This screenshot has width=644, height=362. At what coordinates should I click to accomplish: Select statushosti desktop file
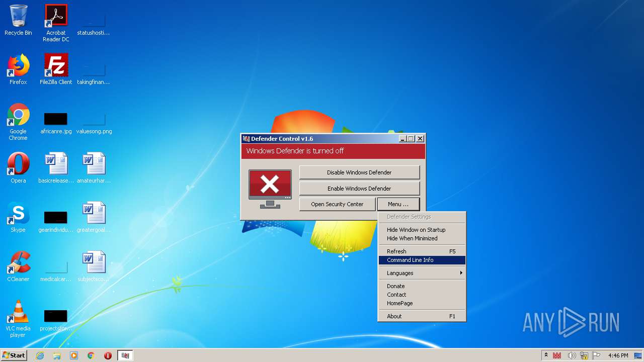tap(94, 25)
